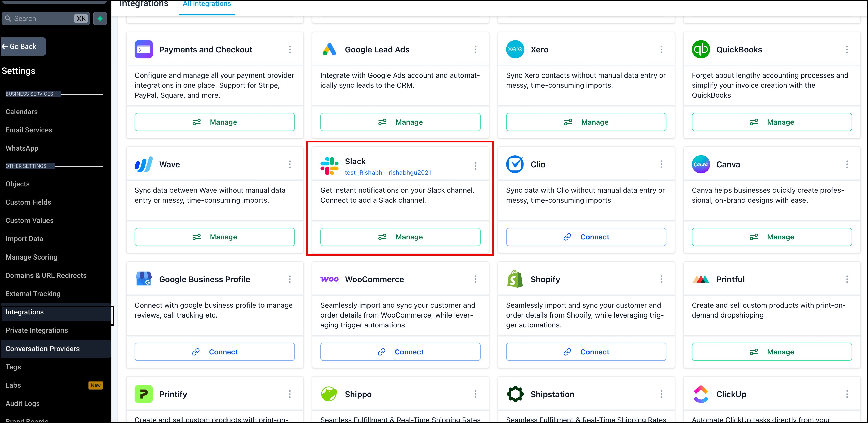Viewport: 868px width, 423px height.
Task: Select Conversation Providers in the sidebar
Action: (43, 349)
